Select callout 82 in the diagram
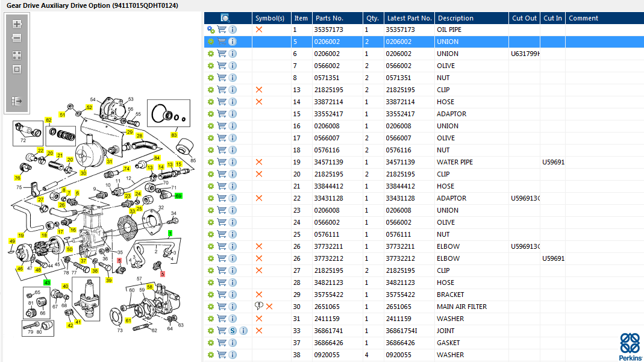This screenshot has height=362, width=644. 49,120
